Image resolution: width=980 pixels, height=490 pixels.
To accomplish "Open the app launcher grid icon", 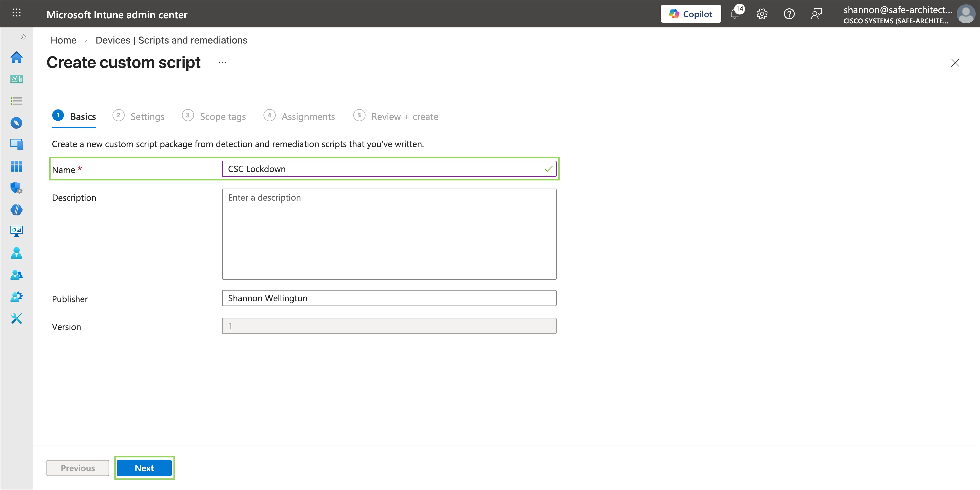I will (16, 13).
